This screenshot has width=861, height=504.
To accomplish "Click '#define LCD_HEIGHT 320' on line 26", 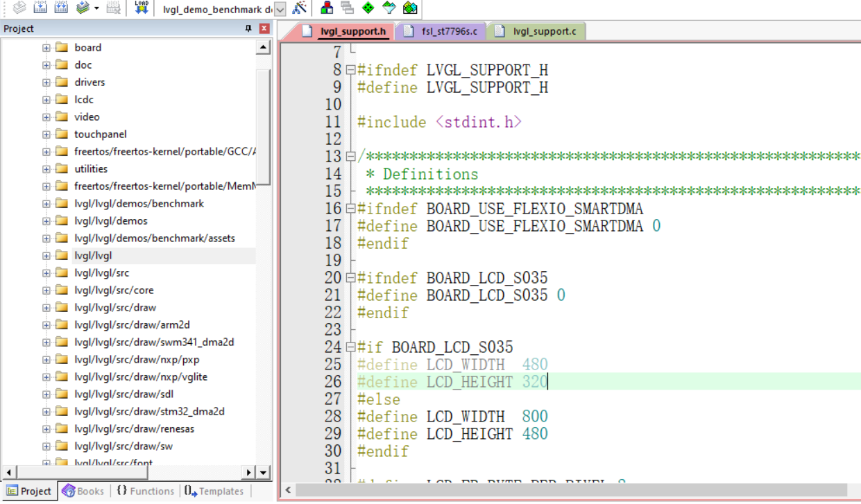I will [452, 382].
